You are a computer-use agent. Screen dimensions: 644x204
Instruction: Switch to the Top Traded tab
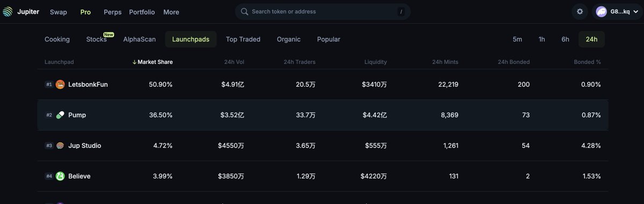tap(243, 39)
